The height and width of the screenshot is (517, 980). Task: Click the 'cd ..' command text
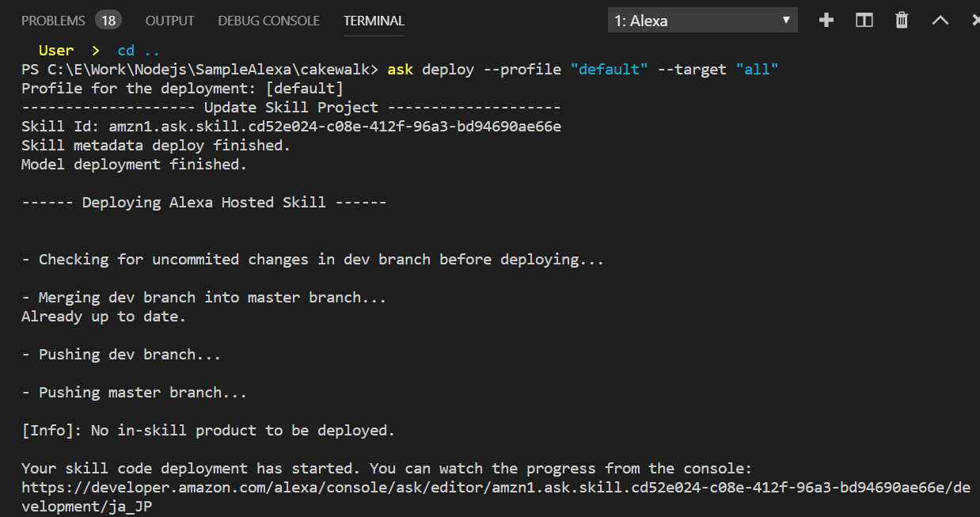[139, 51]
